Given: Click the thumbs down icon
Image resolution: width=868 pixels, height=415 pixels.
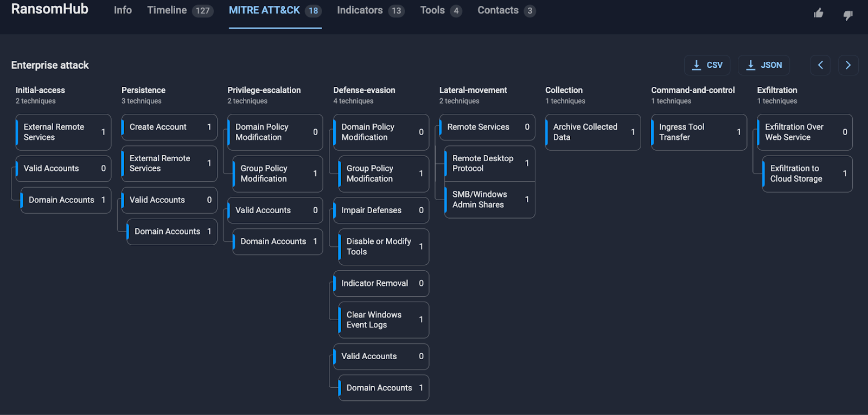Looking at the screenshot, I should (x=847, y=15).
